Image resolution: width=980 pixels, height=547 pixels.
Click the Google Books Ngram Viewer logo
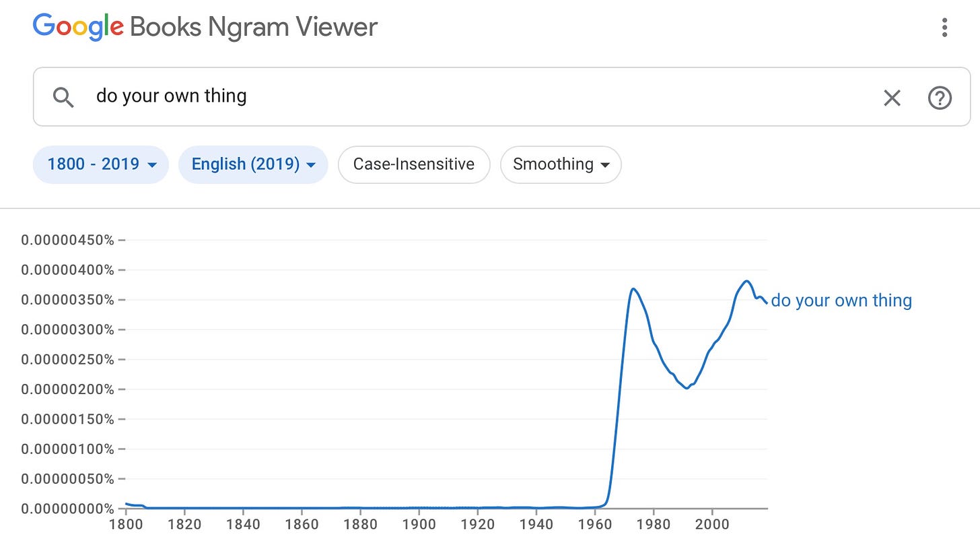tap(205, 28)
